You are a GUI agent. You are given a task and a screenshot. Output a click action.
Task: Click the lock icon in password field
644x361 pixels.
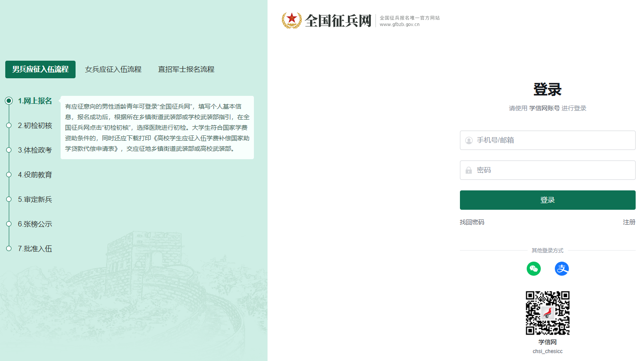pyautogui.click(x=469, y=170)
